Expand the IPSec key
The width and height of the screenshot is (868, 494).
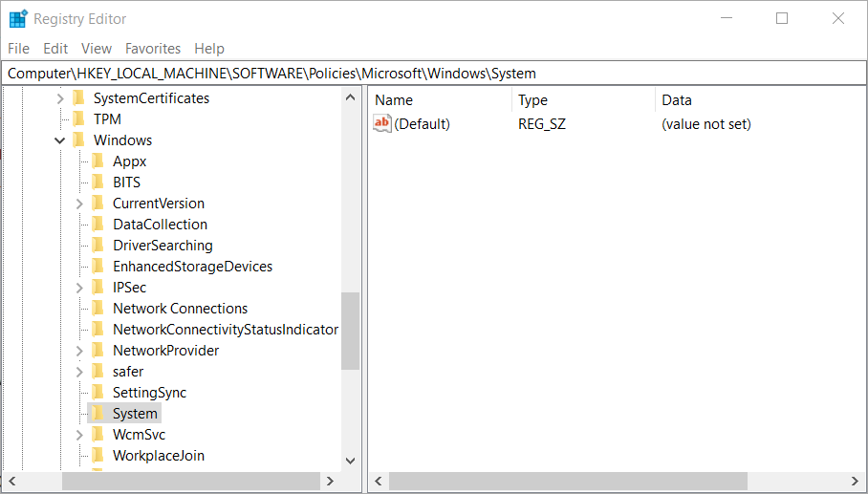(79, 288)
